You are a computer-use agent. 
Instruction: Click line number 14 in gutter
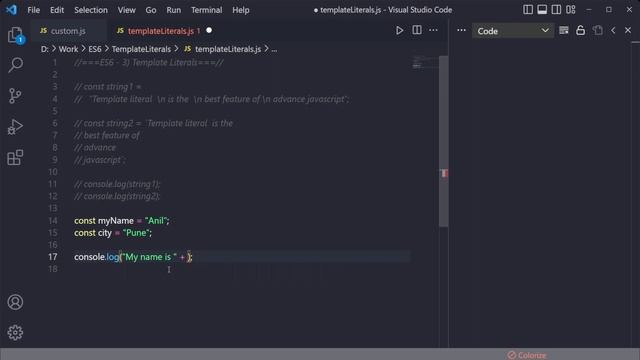pos(53,221)
